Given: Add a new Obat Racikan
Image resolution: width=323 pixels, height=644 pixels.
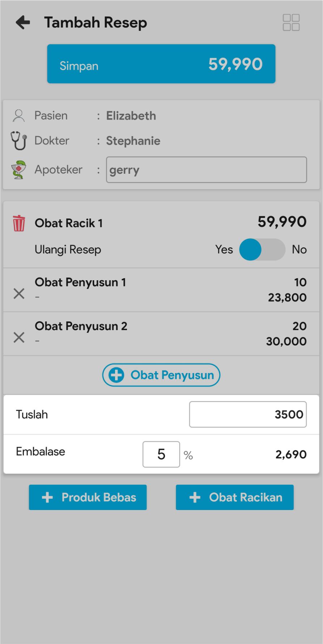Looking at the screenshot, I should tap(235, 497).
